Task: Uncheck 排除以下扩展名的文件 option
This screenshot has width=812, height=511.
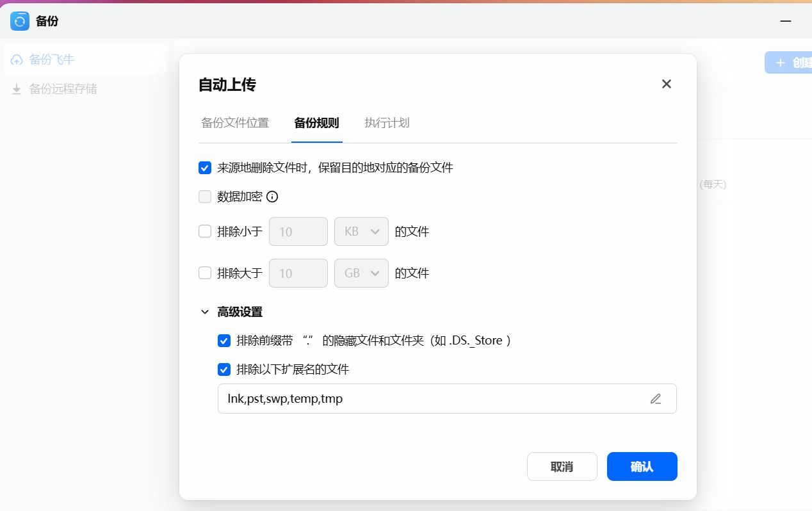Action: point(224,369)
